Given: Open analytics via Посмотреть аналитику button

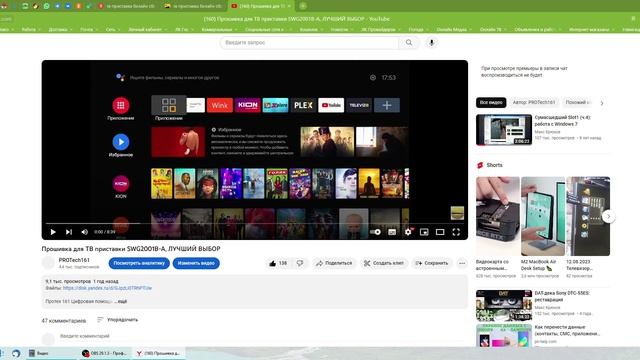Looking at the screenshot, I should tap(139, 263).
